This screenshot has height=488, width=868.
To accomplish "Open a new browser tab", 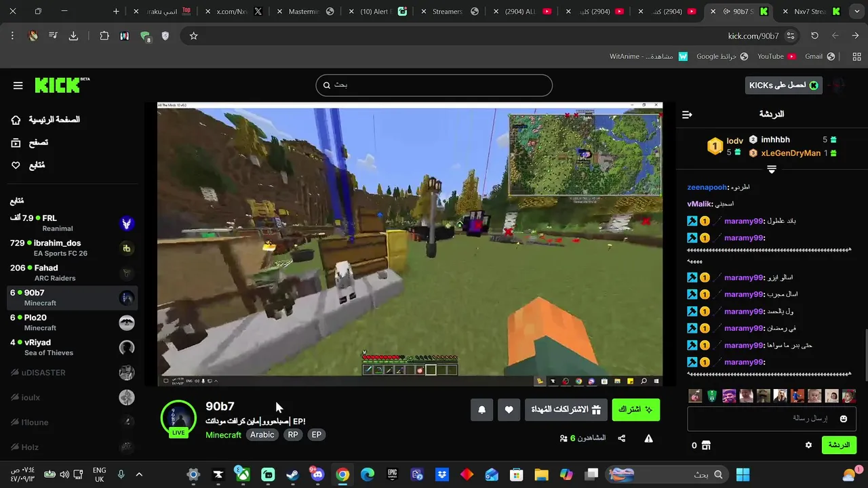I will tap(116, 12).
